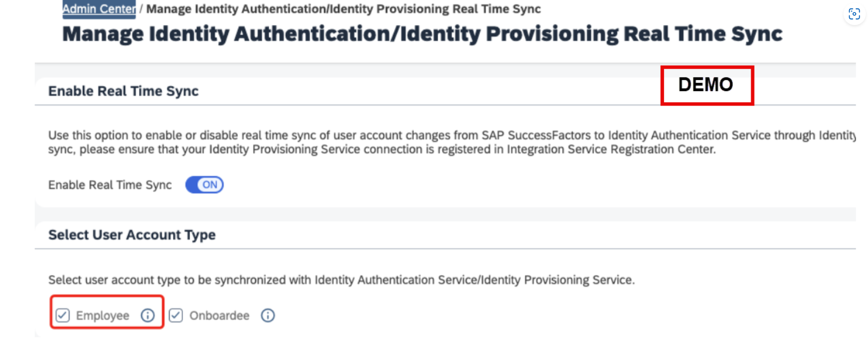Viewport: 868px width, 338px height.
Task: Click the Enable Real Time Sync section header
Action: tap(123, 91)
